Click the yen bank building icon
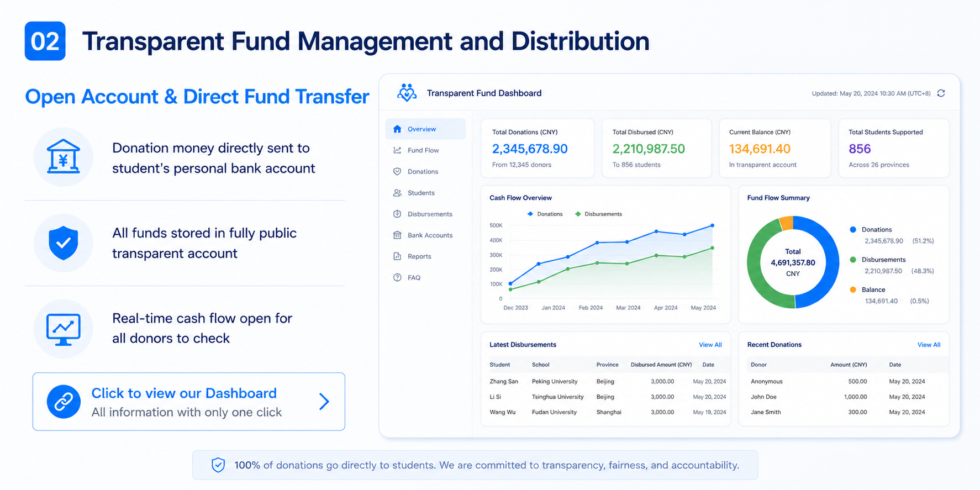The width and height of the screenshot is (980, 490). tap(64, 157)
